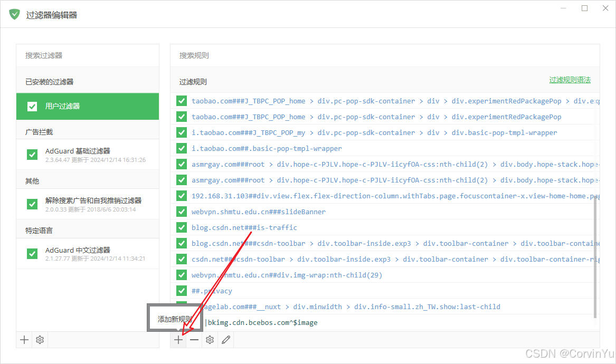Open rules settings gear icon

point(210,340)
